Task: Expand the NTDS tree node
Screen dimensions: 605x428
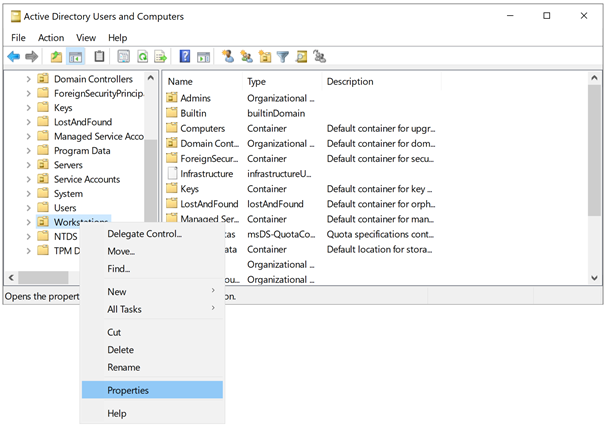Action: [28, 236]
